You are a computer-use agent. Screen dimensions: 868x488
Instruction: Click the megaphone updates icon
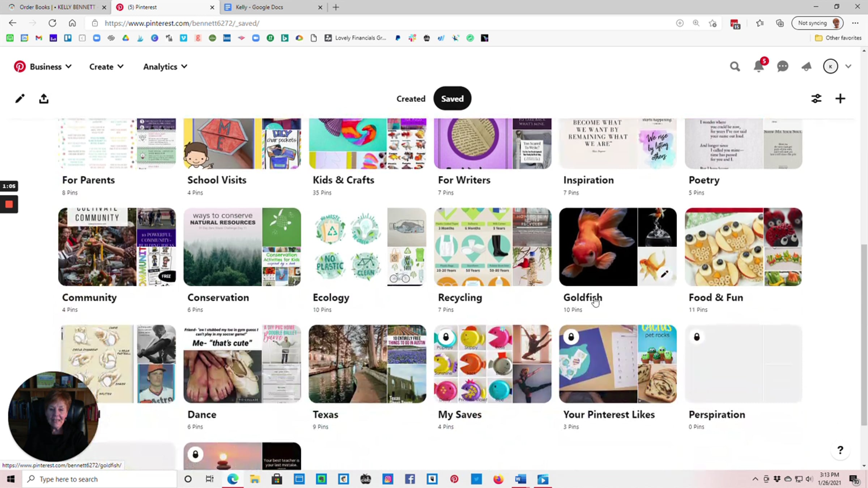(806, 67)
